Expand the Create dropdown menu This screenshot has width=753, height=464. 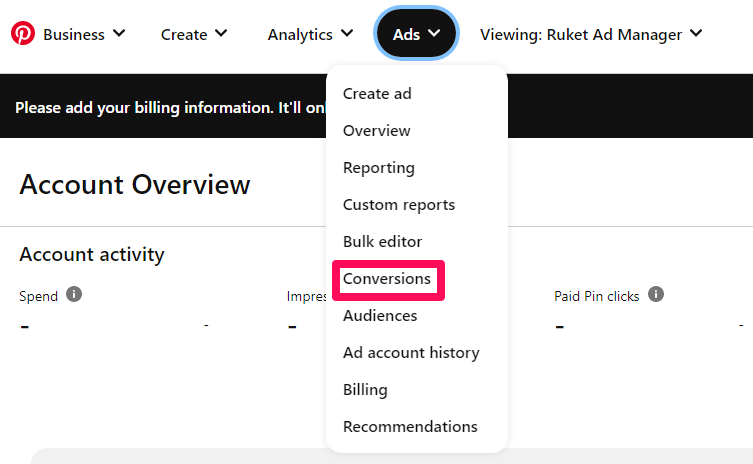click(194, 34)
